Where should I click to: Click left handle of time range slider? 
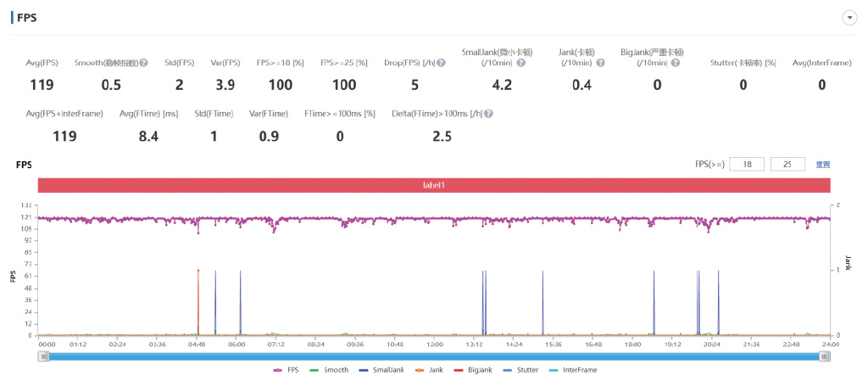pyautogui.click(x=43, y=357)
